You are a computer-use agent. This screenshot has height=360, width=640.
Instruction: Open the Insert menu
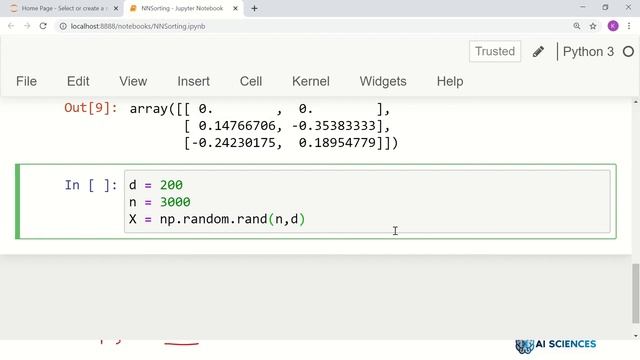193,81
